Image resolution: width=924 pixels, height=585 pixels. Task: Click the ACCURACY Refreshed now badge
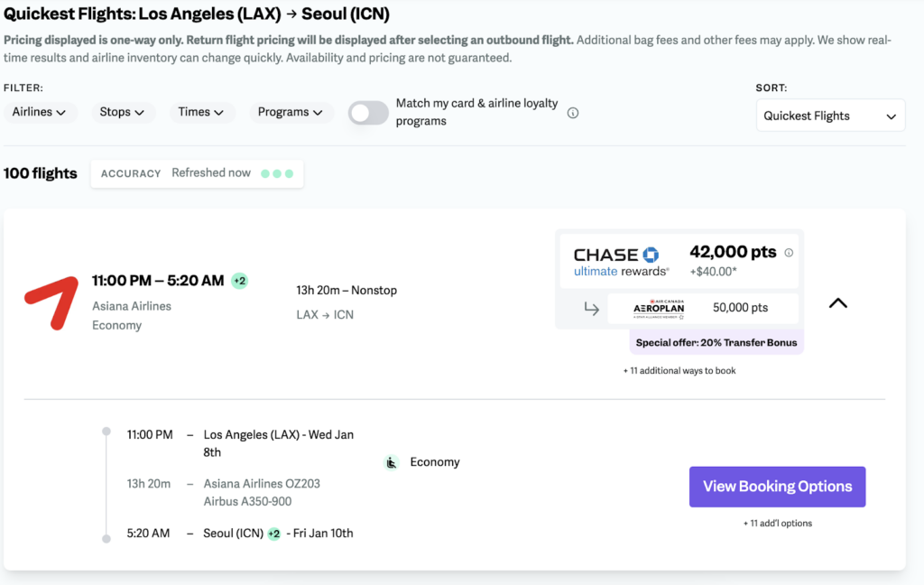(197, 173)
